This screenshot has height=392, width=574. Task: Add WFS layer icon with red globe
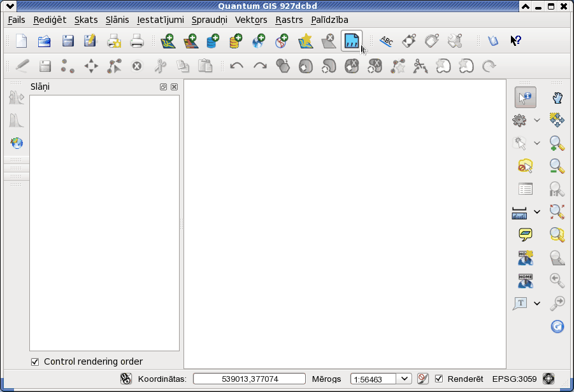pyautogui.click(x=282, y=41)
